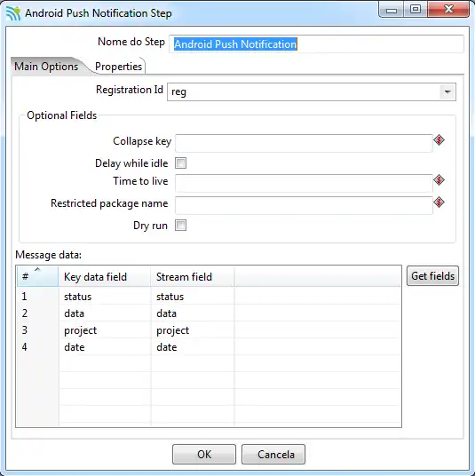Screen dimensions: 475x476
Task: Select the 'date' Key data field cell
Action: point(105,347)
